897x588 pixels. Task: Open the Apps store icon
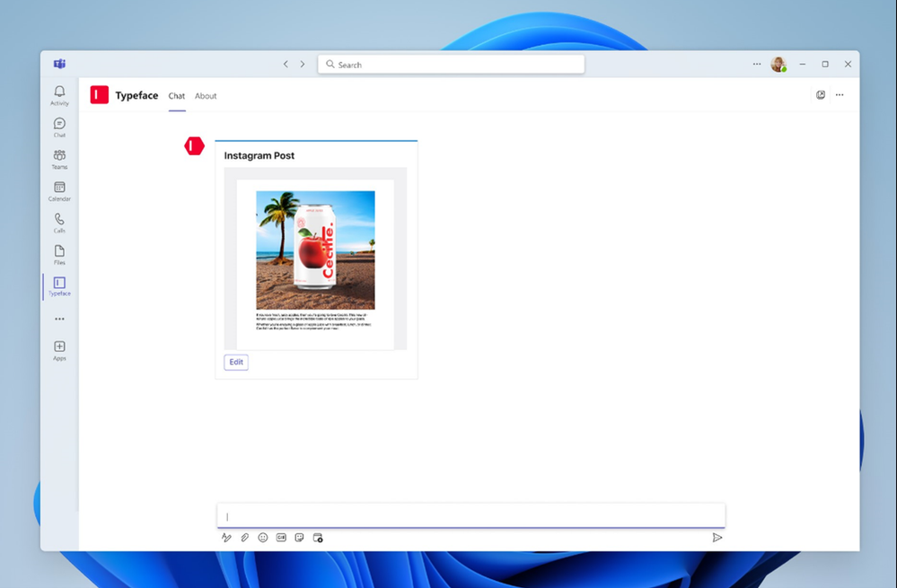59,351
